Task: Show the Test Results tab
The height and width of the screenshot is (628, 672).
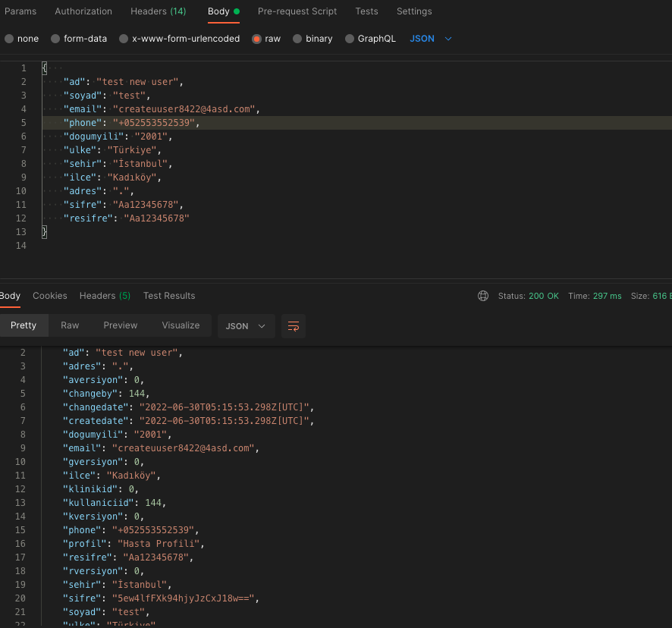Action: click(169, 296)
